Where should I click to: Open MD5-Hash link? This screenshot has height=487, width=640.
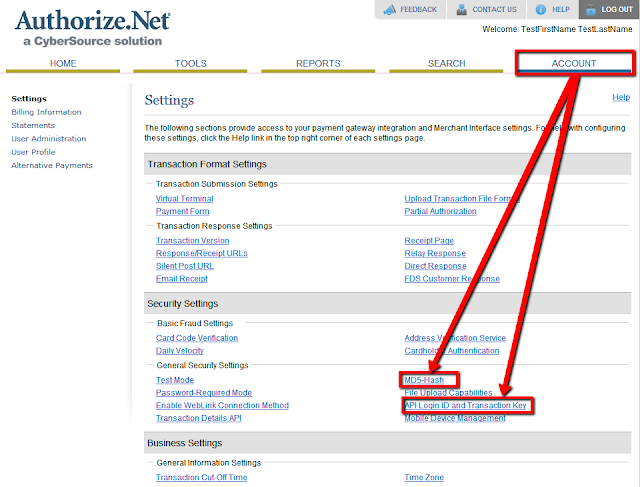(x=424, y=380)
